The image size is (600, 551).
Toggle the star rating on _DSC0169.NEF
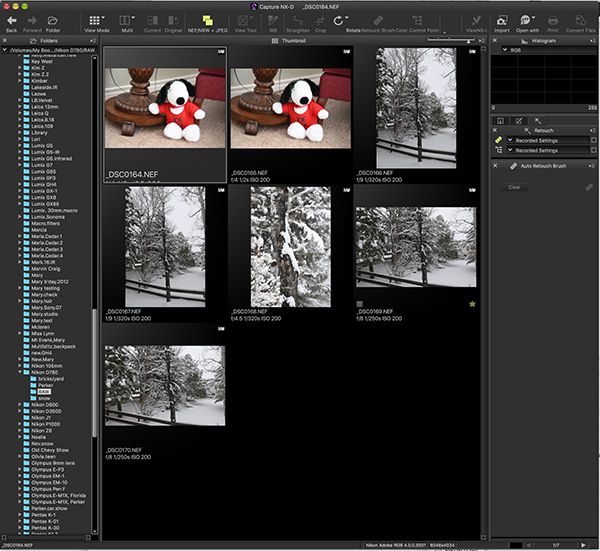(472, 304)
